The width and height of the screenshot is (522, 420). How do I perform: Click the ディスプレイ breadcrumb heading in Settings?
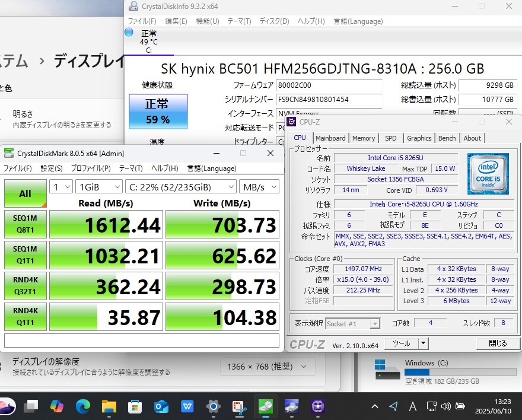click(89, 61)
